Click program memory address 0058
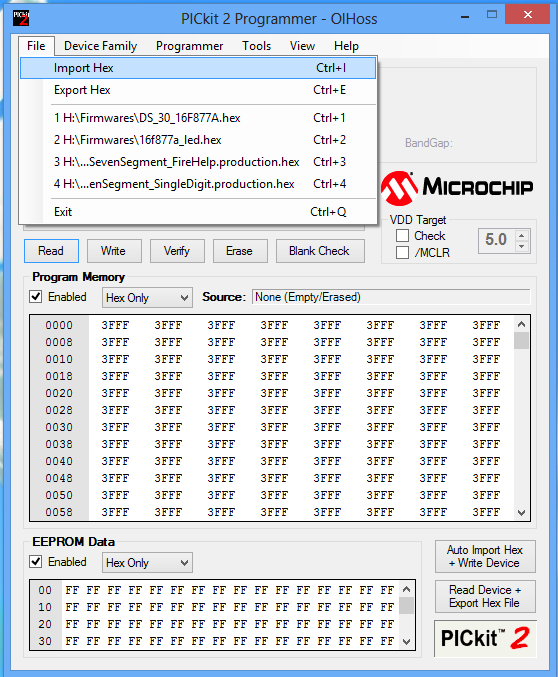The height and width of the screenshot is (677, 558). (x=59, y=512)
